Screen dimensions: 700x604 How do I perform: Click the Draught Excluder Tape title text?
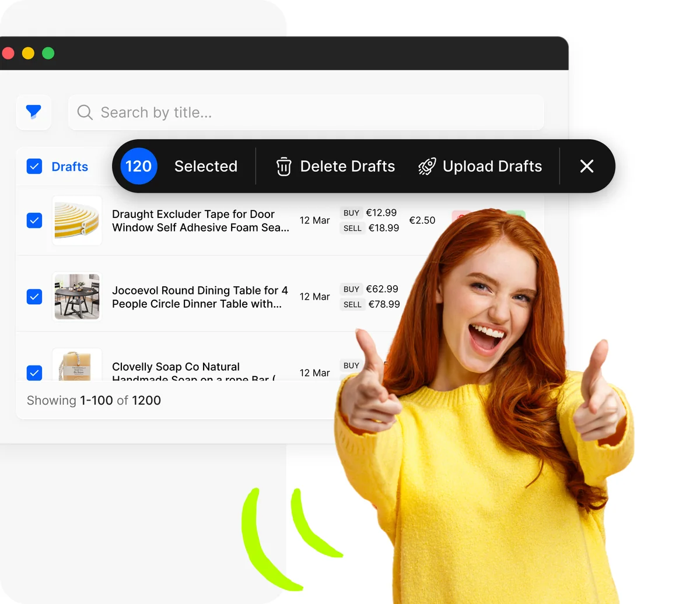(201, 221)
